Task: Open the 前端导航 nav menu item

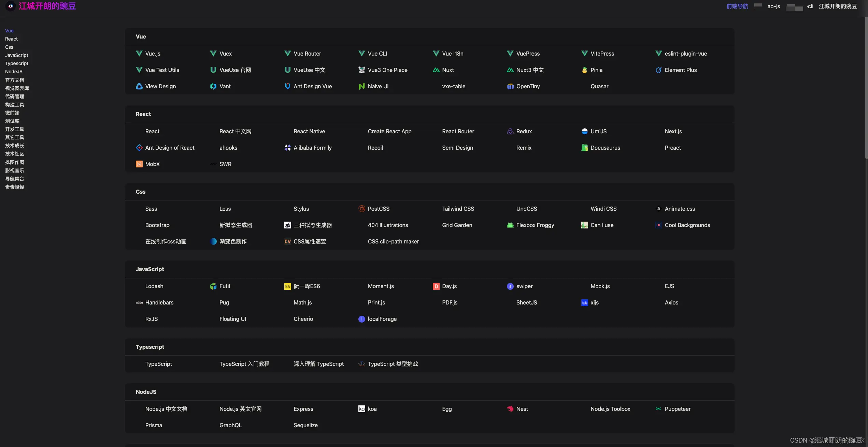Action: tap(737, 6)
